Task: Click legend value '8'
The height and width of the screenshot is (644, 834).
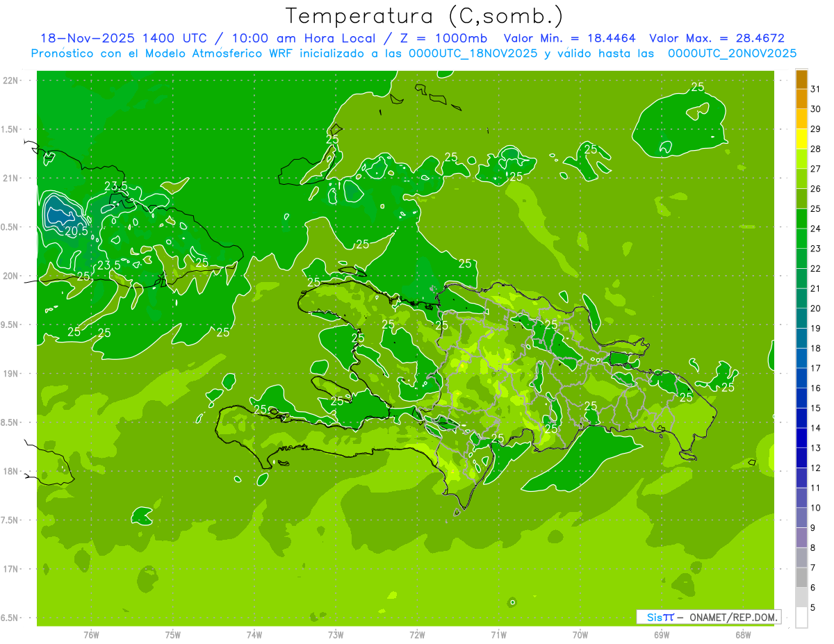Action: point(813,547)
